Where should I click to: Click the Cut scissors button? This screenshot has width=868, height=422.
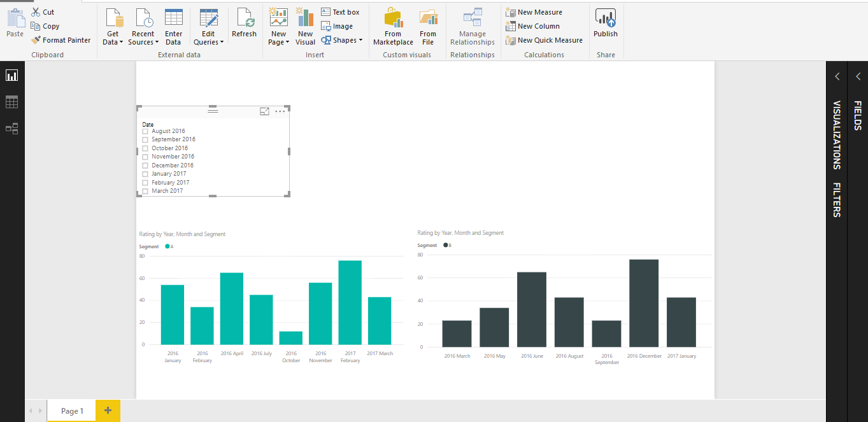coord(43,12)
